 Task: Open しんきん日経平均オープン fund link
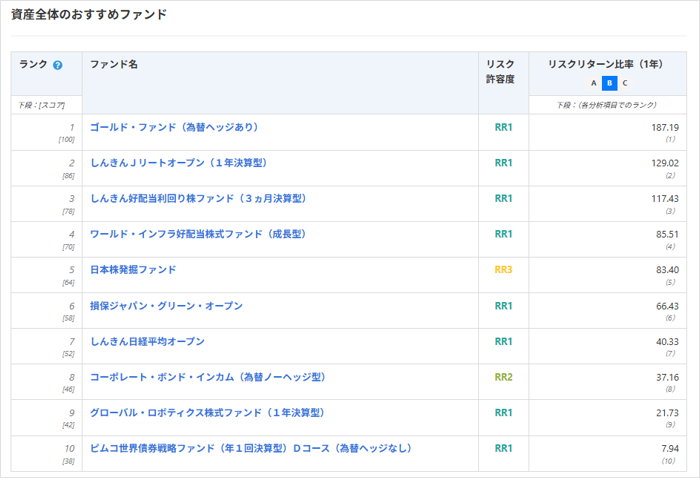pyautogui.click(x=147, y=341)
